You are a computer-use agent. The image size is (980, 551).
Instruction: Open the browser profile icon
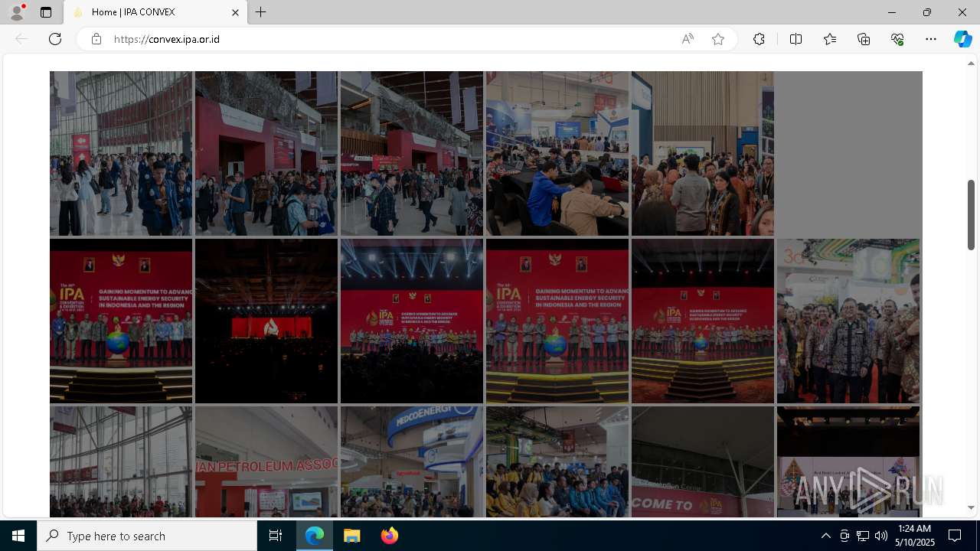(x=17, y=12)
